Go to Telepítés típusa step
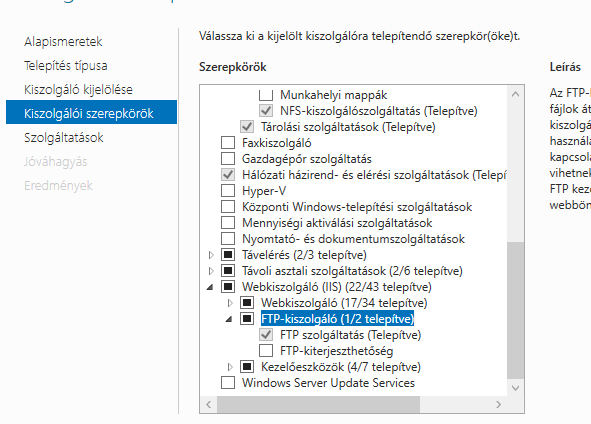This screenshot has height=424, width=591. 66,66
